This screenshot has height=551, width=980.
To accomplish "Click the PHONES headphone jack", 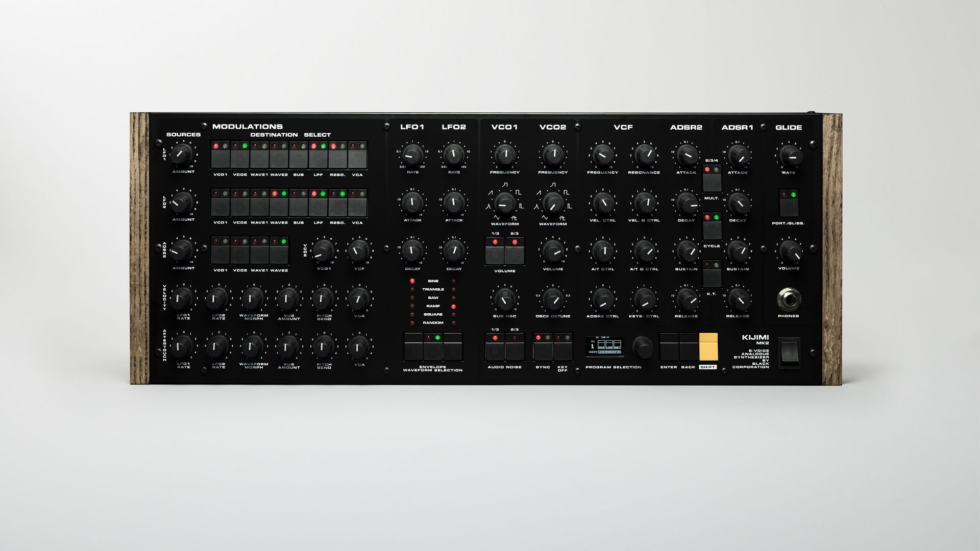I will tap(789, 299).
